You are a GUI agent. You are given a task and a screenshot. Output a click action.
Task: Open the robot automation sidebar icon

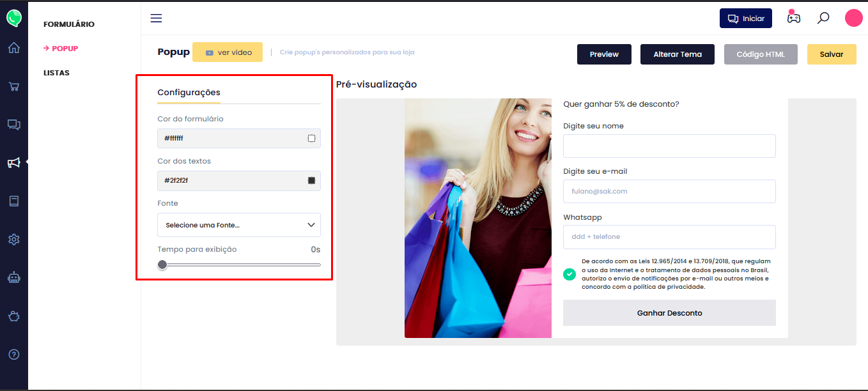click(x=13, y=278)
